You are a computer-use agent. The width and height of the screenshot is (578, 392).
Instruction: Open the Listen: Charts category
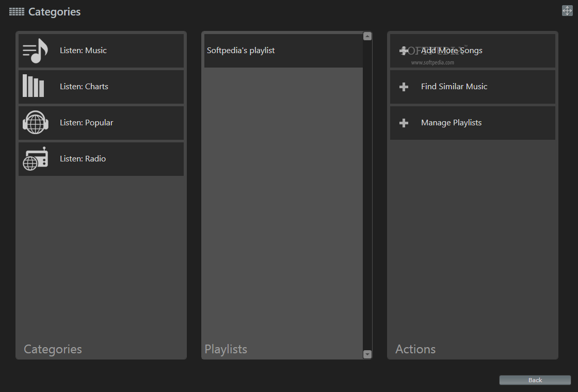101,87
